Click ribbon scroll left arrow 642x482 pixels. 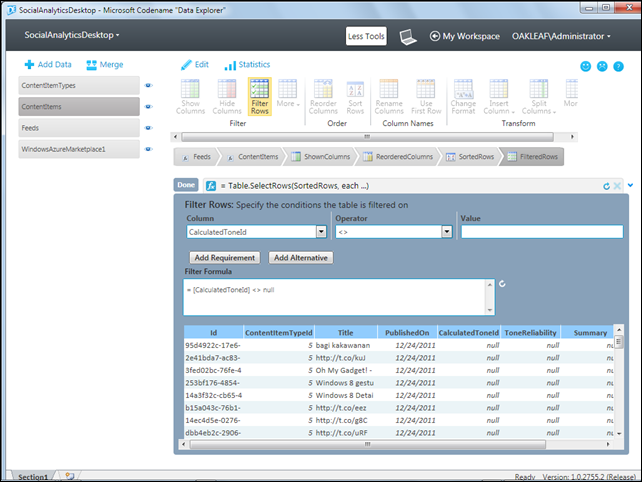(175, 137)
